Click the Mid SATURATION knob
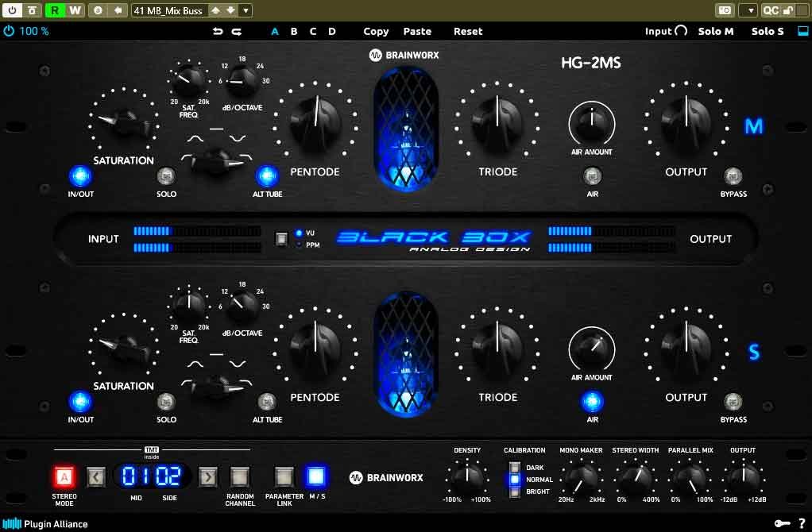 click(124, 122)
